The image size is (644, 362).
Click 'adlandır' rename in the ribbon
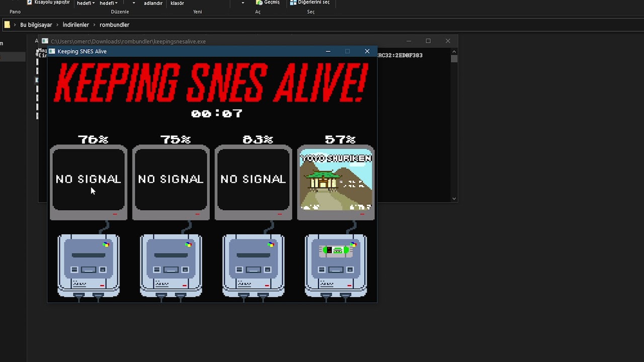[x=153, y=3]
